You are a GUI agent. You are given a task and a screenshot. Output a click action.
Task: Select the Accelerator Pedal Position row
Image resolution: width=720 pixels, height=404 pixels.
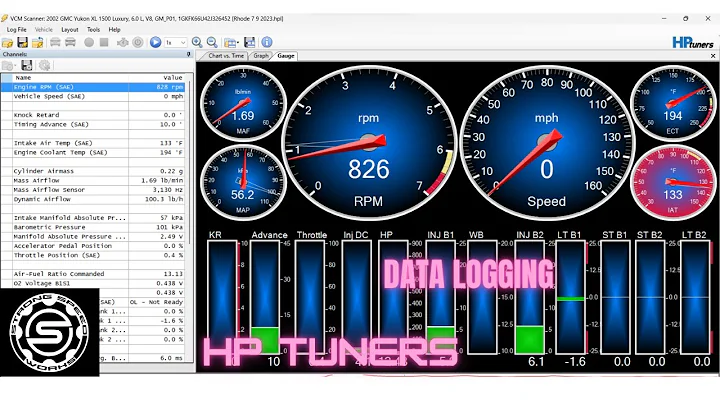click(93, 246)
